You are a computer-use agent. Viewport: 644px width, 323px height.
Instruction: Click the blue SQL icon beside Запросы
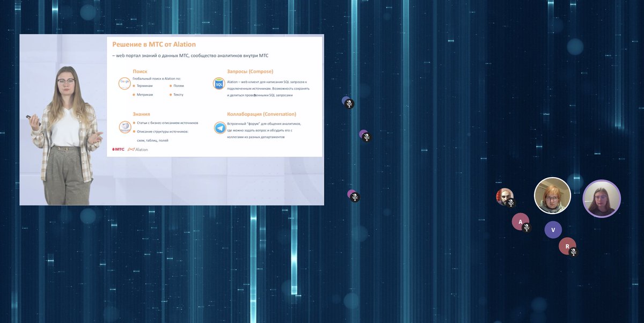219,84
